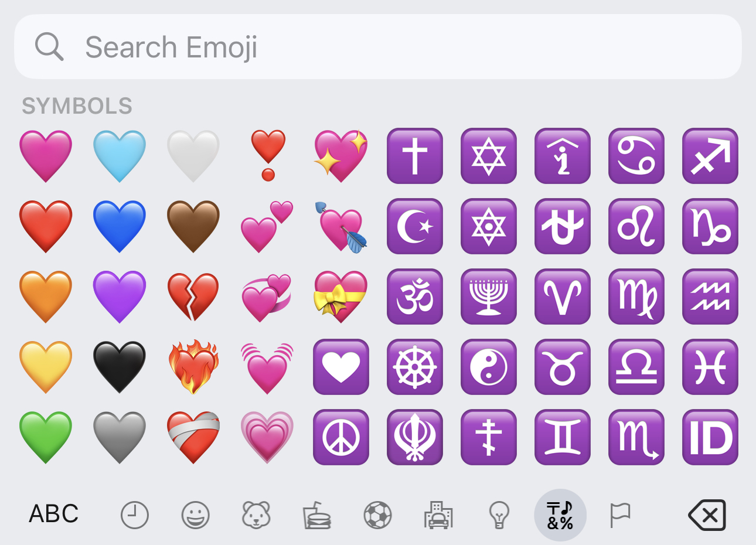The height and width of the screenshot is (545, 756).
Task: Open the sports soccer ball category
Action: pos(378,516)
